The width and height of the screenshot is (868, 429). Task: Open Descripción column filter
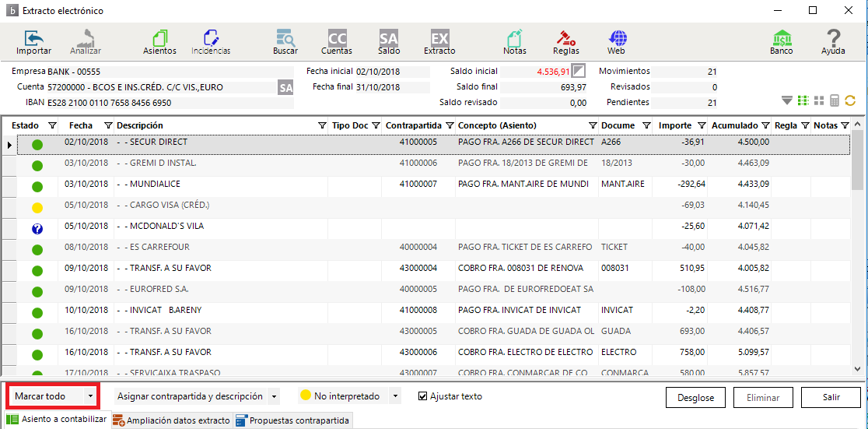click(322, 126)
